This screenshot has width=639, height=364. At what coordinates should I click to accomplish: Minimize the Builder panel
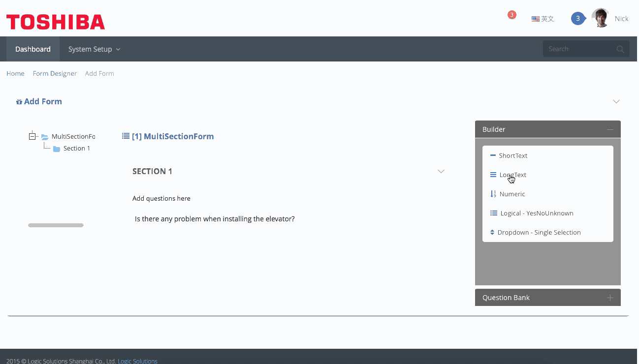coord(610,129)
